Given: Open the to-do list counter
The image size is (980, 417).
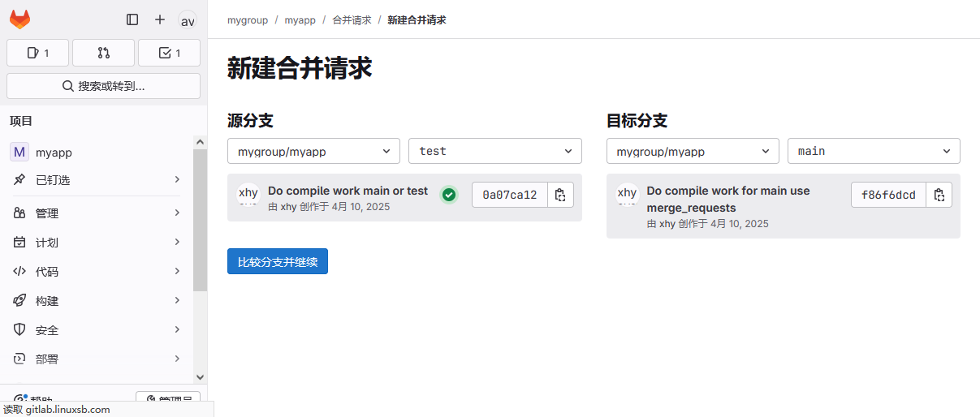Looking at the screenshot, I should click(169, 53).
